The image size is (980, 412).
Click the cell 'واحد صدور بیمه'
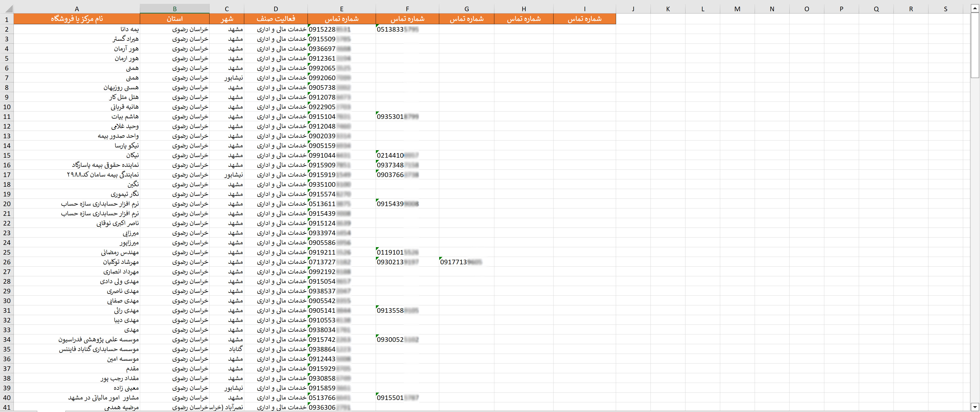point(77,136)
